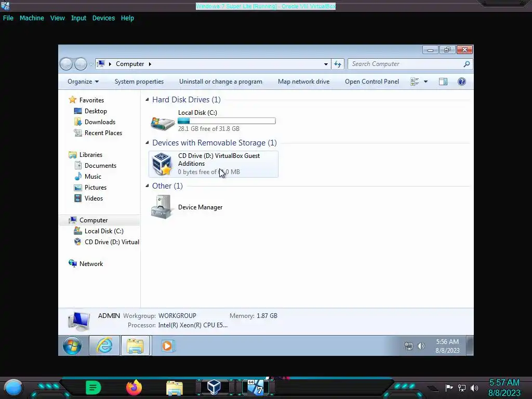The width and height of the screenshot is (532, 399).
Task: Click host tray volume speaker icon
Action: coord(474,388)
